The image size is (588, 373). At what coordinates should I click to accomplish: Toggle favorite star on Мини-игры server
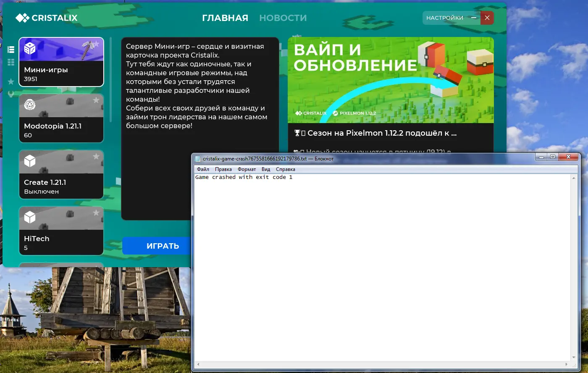(96, 44)
